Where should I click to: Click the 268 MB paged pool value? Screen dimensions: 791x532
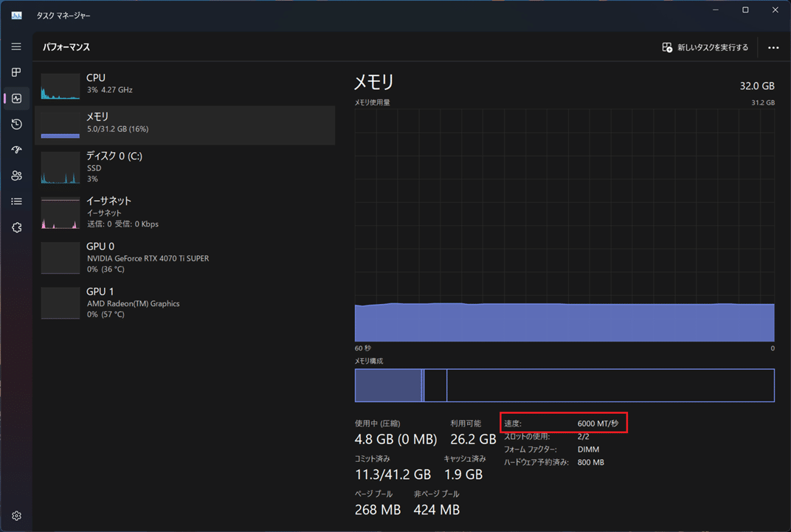click(x=378, y=510)
